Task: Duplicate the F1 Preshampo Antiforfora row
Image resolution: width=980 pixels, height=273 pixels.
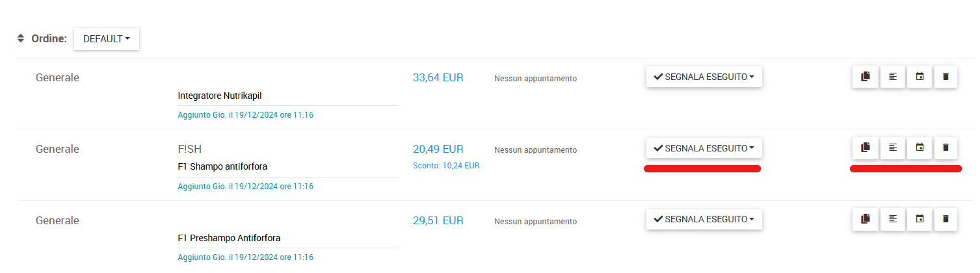Action: point(865,220)
